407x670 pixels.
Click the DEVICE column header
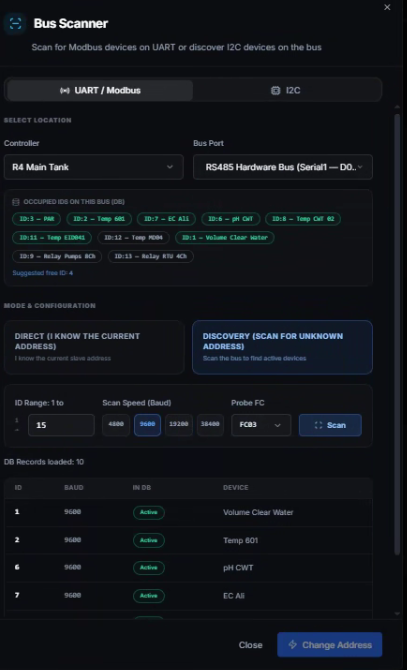tap(235, 488)
